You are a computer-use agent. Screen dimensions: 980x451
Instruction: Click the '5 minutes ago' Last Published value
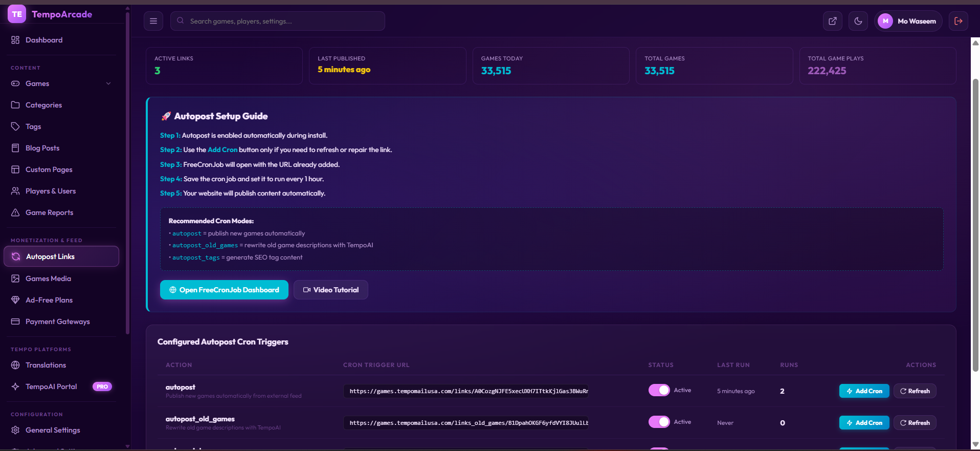coord(344,70)
